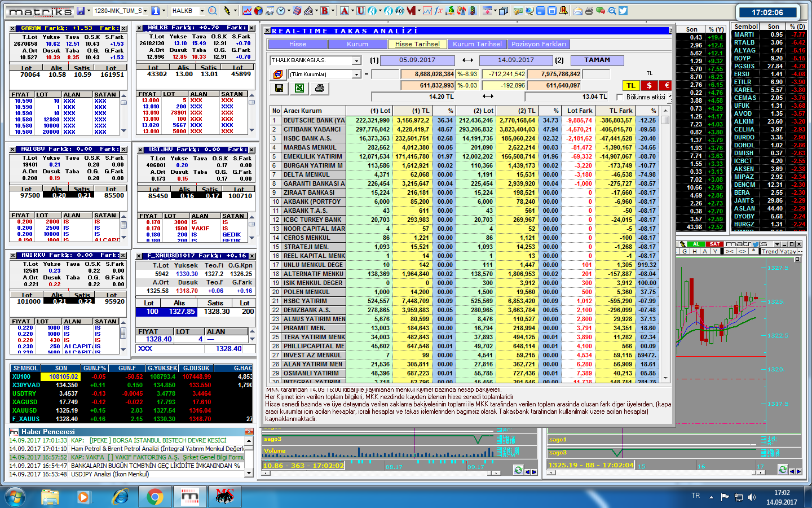This screenshot has width=812, height=508.
Task: Click the VIOP toolbar icon
Action: pyautogui.click(x=399, y=11)
